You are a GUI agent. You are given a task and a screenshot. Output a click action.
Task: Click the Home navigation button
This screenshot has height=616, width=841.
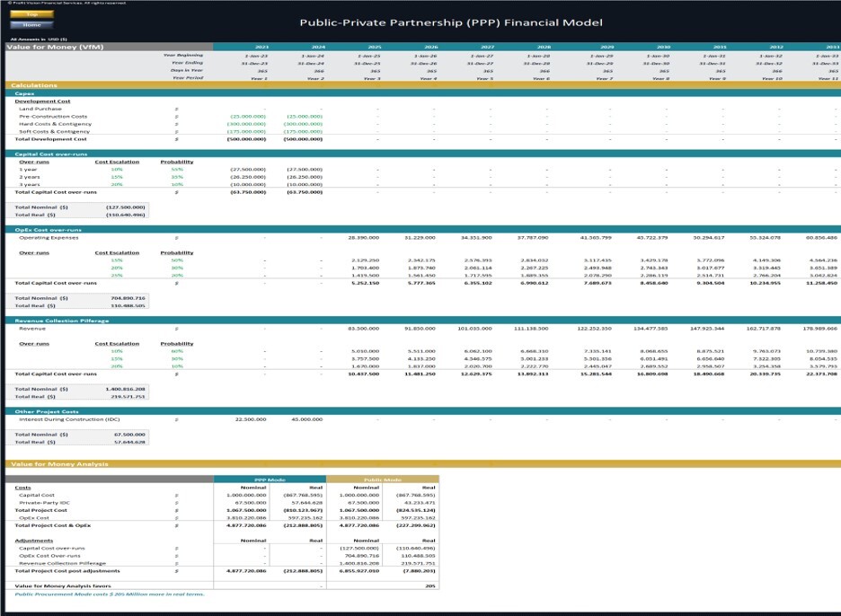(x=31, y=25)
